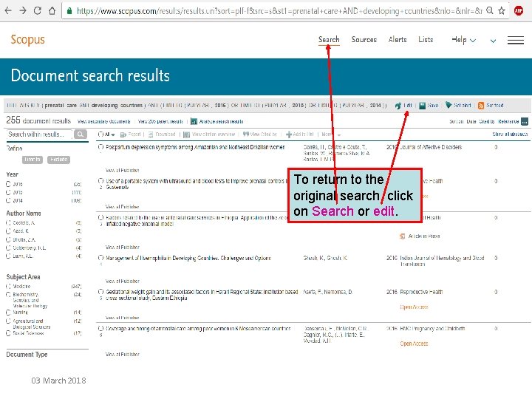Image resolution: width=532 pixels, height=399 pixels.
Task: Click the Article in Press icon
Action: click(403, 236)
